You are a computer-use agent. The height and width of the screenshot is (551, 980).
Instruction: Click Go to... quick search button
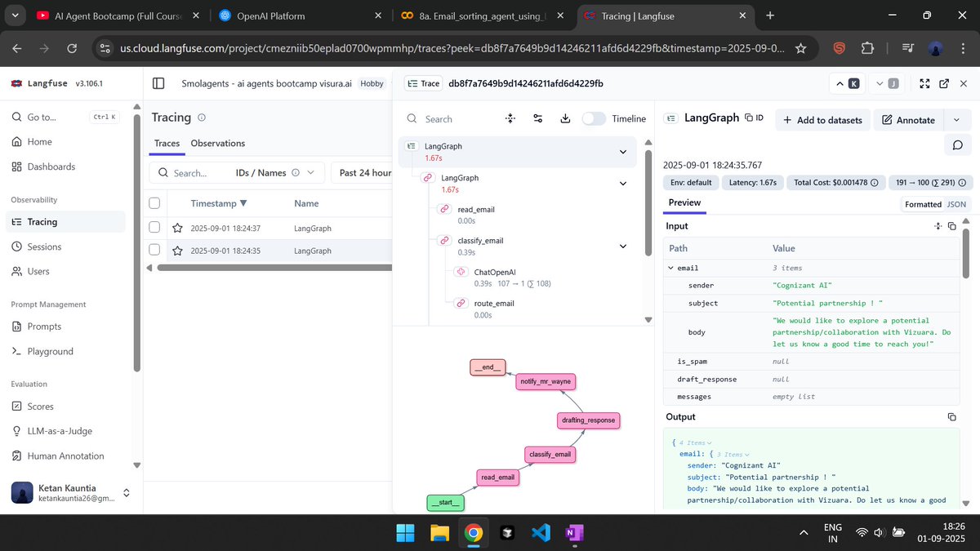pyautogui.click(x=65, y=117)
